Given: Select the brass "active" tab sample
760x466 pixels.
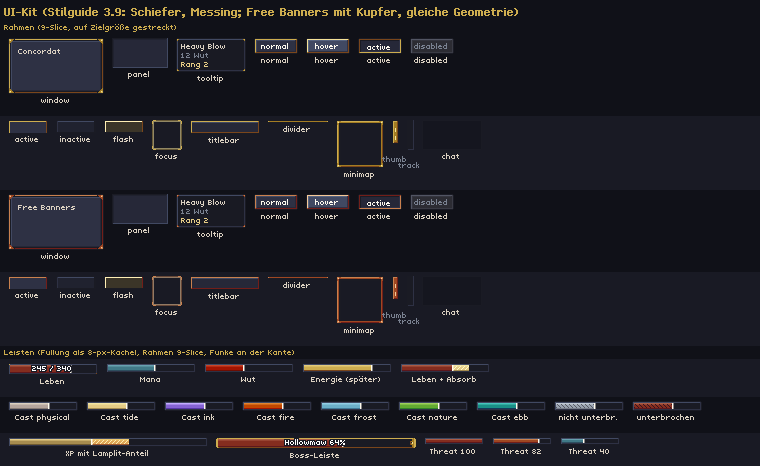Looking at the screenshot, I should click(28, 127).
